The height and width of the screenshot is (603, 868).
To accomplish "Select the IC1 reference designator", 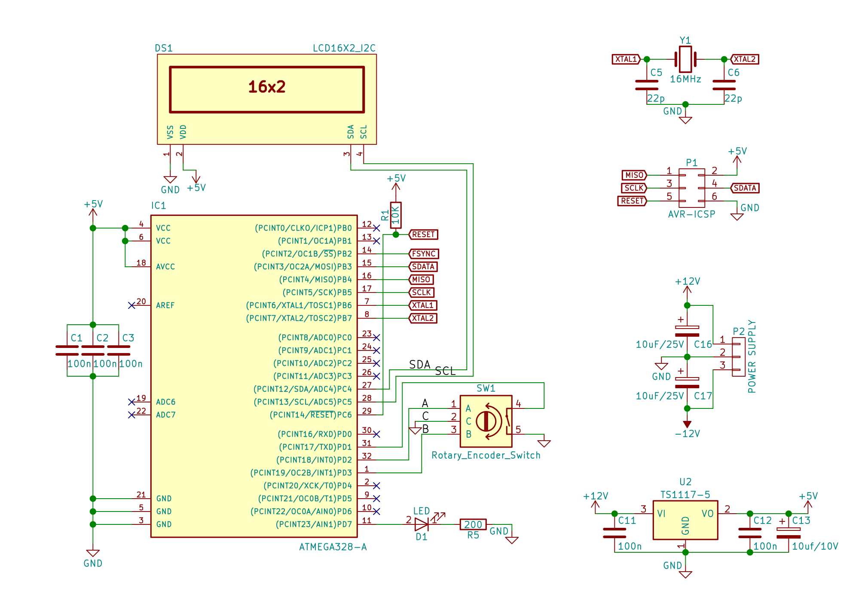I will click(x=159, y=206).
